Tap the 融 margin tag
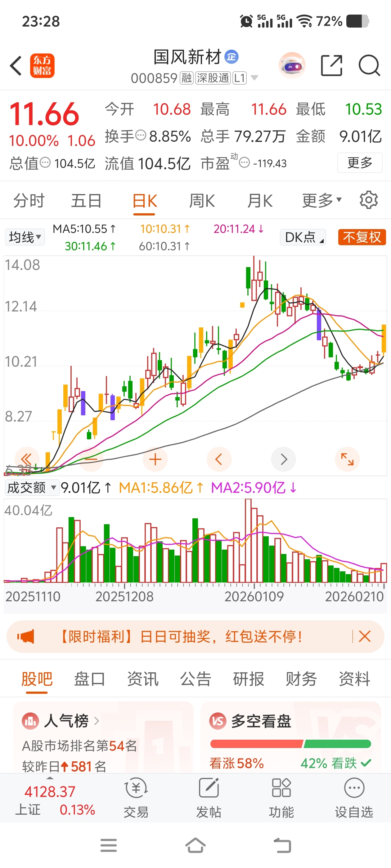 (x=186, y=78)
